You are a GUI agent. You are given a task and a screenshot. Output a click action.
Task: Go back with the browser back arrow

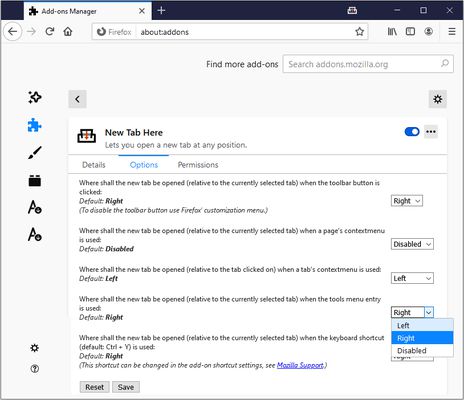(13, 32)
